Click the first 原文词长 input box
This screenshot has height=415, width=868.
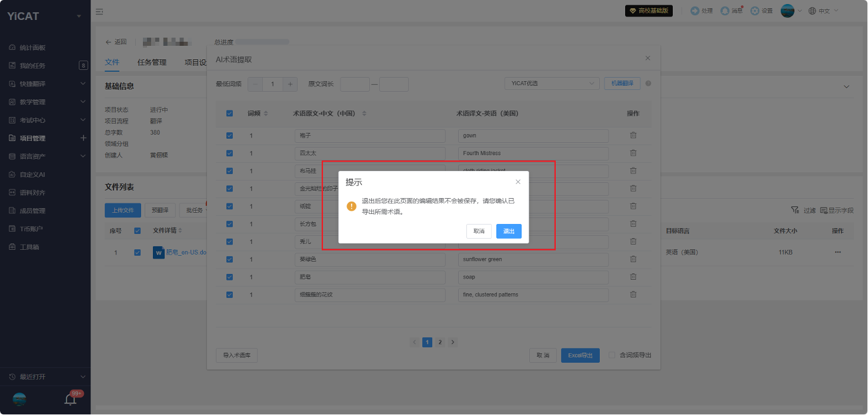pos(355,84)
